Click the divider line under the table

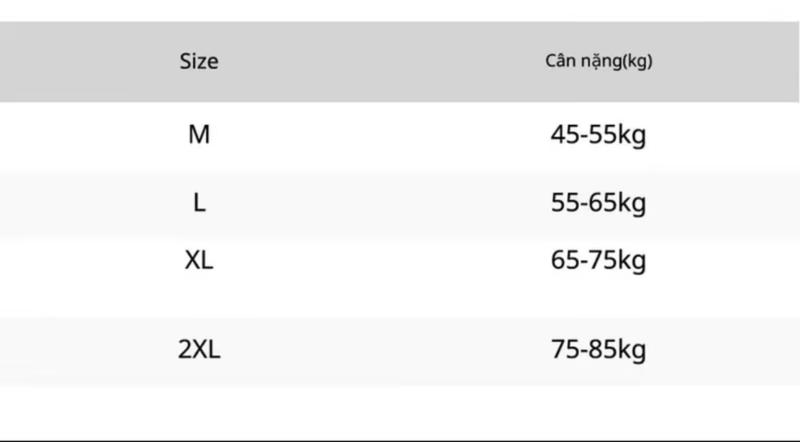[x=400, y=439]
